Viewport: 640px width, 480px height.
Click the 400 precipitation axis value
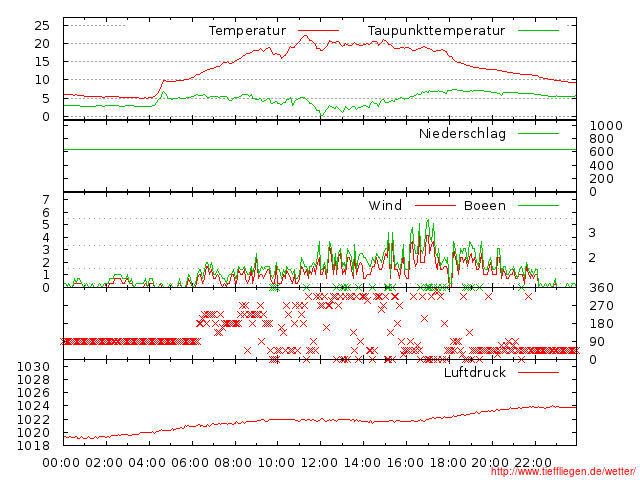(601, 165)
